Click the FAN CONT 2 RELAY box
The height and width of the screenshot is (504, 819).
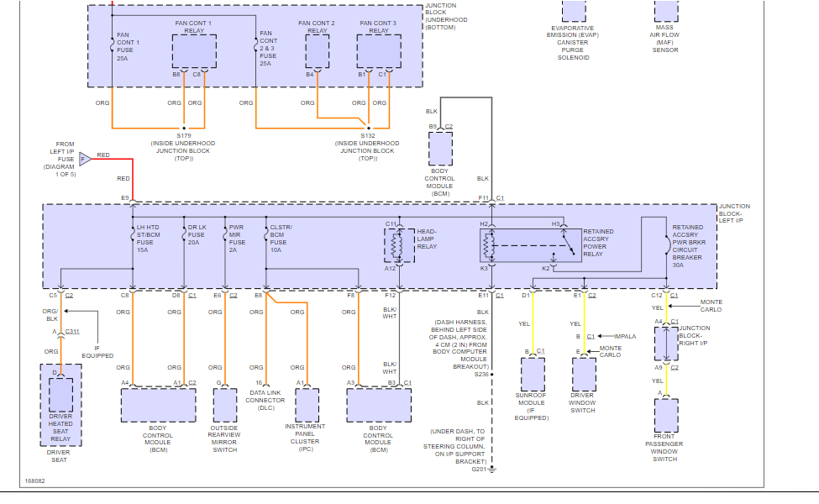point(317,51)
